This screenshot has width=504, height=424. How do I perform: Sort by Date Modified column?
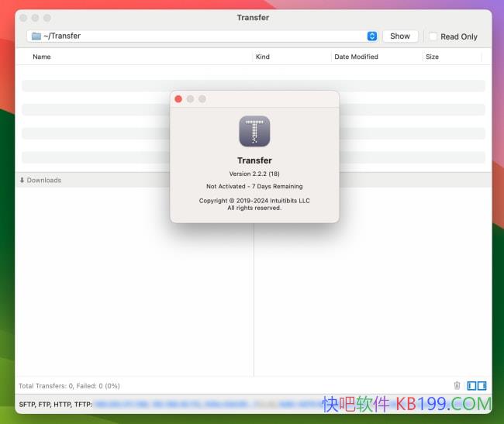[x=356, y=57]
